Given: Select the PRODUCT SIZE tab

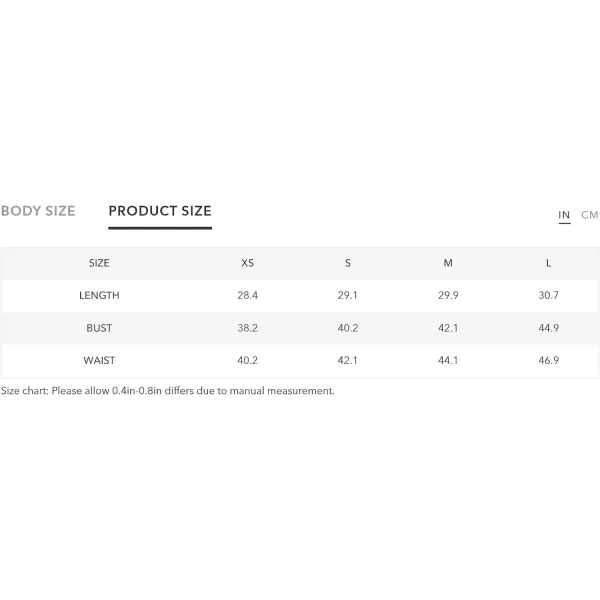Looking at the screenshot, I should pyautogui.click(x=160, y=211).
